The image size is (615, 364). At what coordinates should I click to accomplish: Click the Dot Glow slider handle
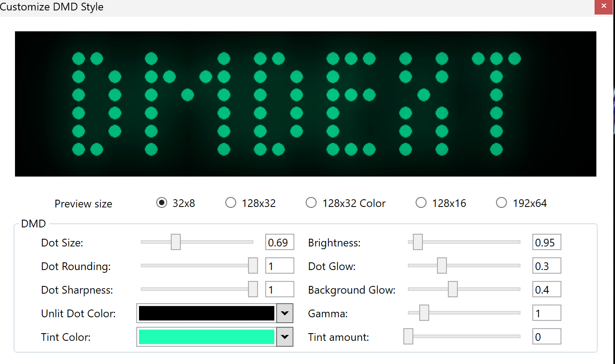tap(442, 266)
